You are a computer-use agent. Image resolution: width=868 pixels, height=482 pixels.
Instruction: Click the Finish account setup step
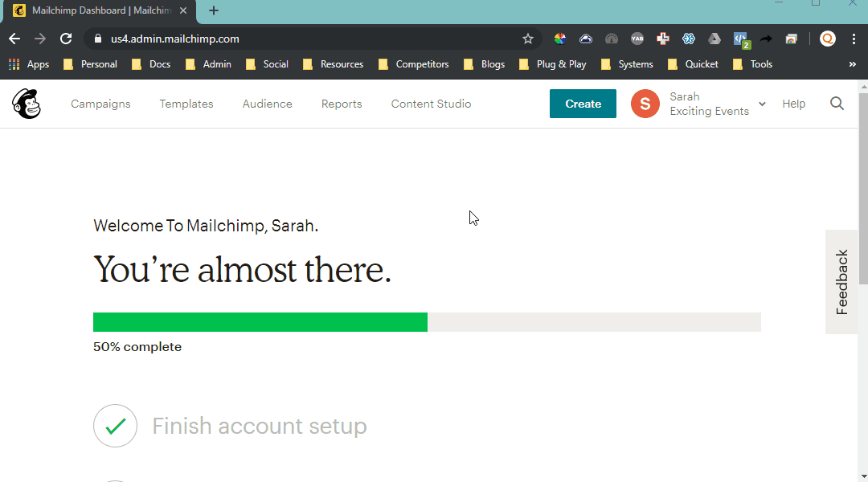pyautogui.click(x=260, y=426)
